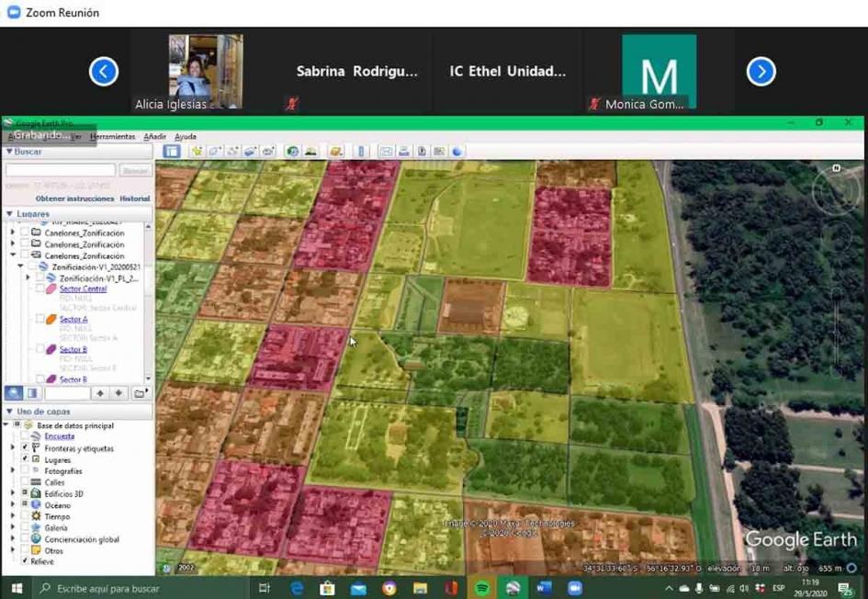Toggle sunlight across the landscape

pos(310,152)
